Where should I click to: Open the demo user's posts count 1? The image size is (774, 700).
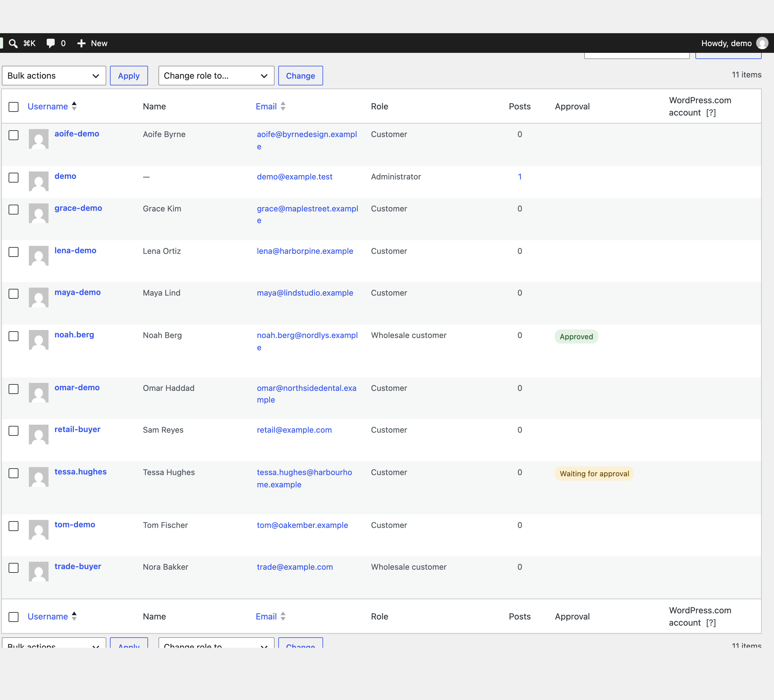click(x=519, y=177)
